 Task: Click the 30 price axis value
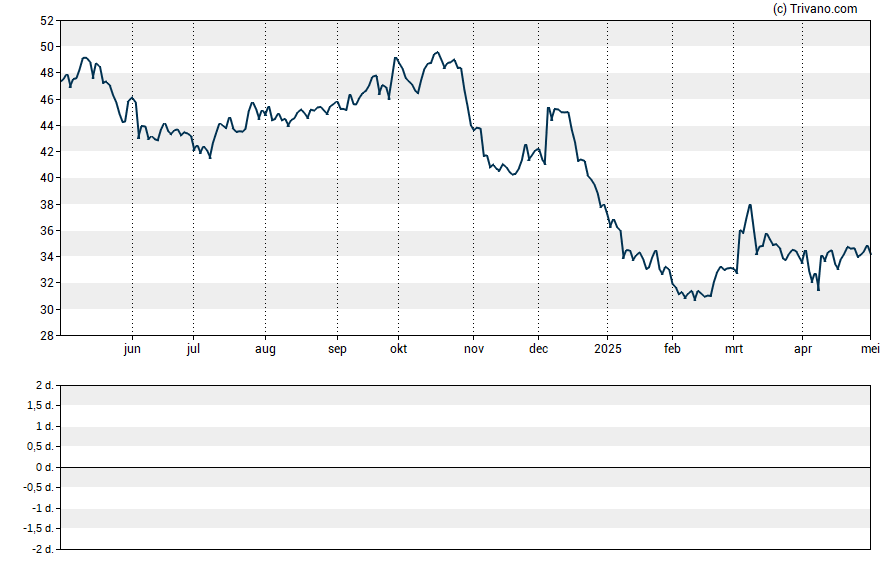tap(47, 309)
